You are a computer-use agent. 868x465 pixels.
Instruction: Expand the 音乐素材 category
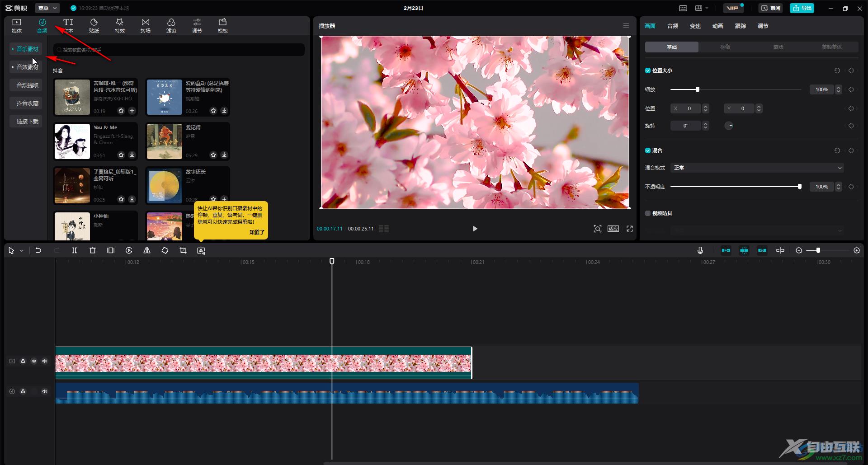(26, 49)
